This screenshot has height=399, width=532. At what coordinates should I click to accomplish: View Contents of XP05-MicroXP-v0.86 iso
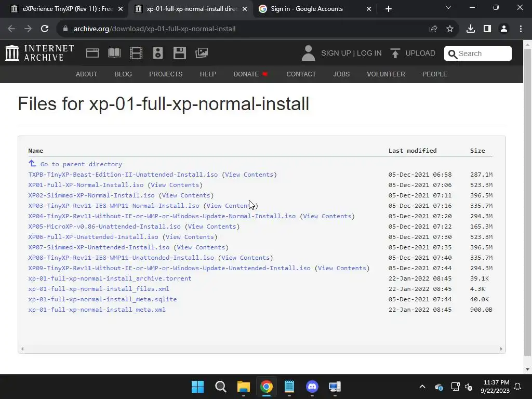[x=212, y=227]
